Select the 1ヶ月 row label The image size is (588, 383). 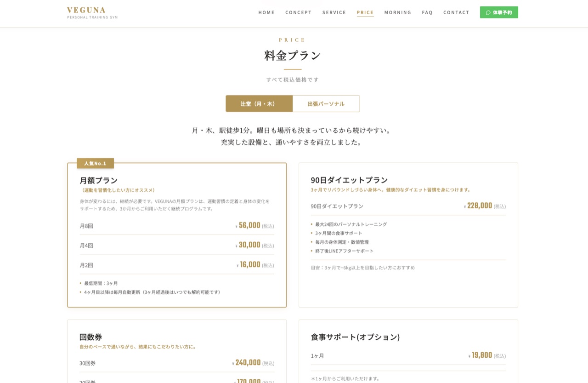pos(317,356)
